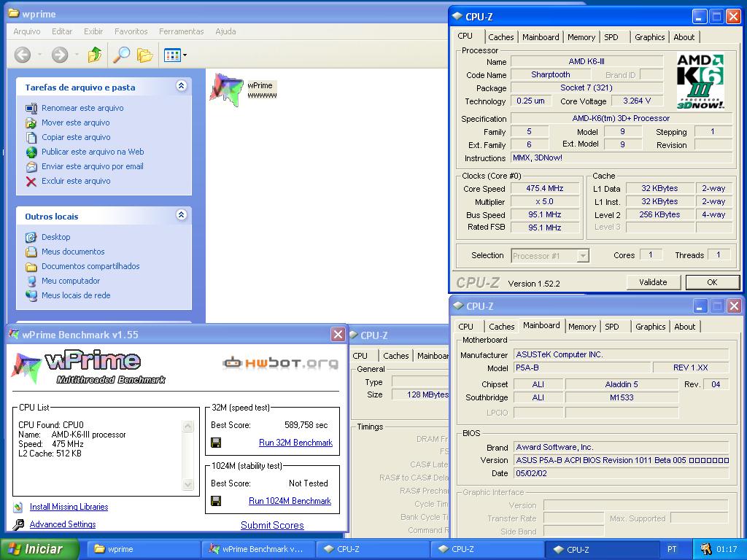This screenshot has height=560, width=747.
Task: Click the system tray icon beside the clock
Action: click(x=705, y=549)
